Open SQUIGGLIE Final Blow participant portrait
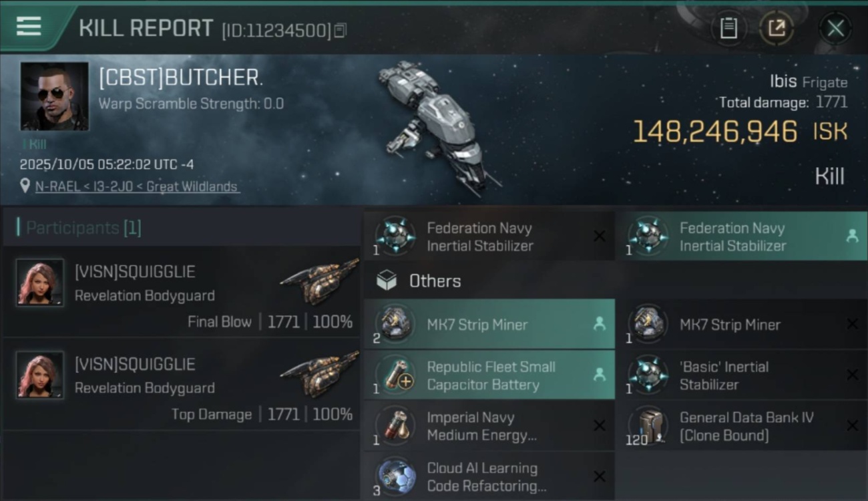Image resolution: width=868 pixels, height=501 pixels. (40, 283)
